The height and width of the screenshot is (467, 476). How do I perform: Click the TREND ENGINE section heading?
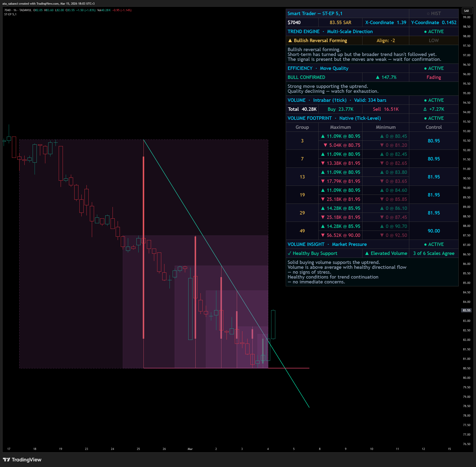coord(330,31)
